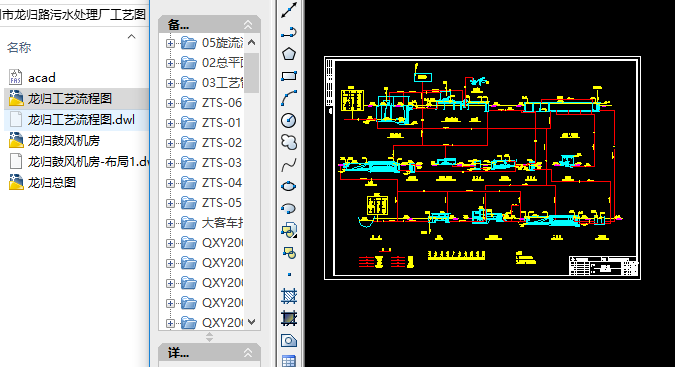Expand the ZTS-02 tree node
The width and height of the screenshot is (675, 367).
coord(170,143)
